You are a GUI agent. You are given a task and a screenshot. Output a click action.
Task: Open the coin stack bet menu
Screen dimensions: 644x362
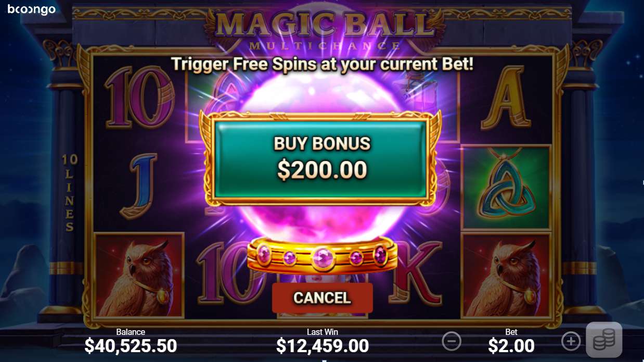(604, 340)
